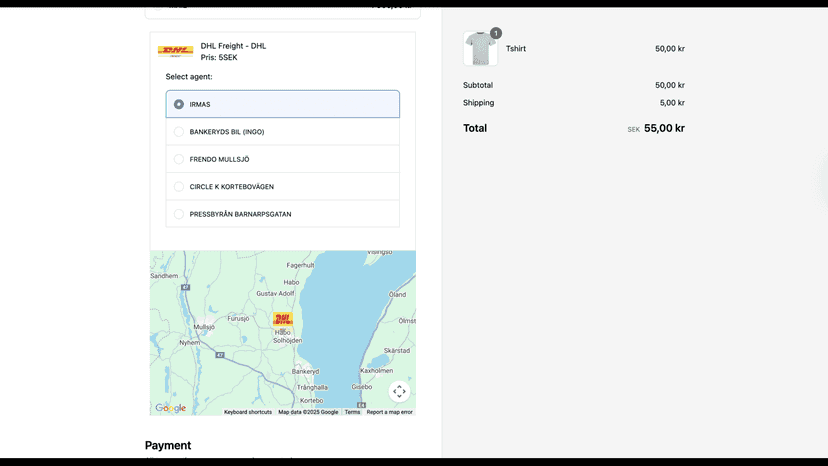Open the map Terms link
Screen dimensions: 828x466
pos(352,412)
